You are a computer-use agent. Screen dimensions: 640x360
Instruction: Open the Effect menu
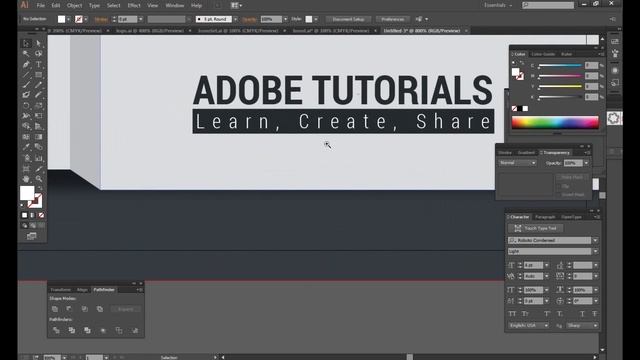[134, 6]
